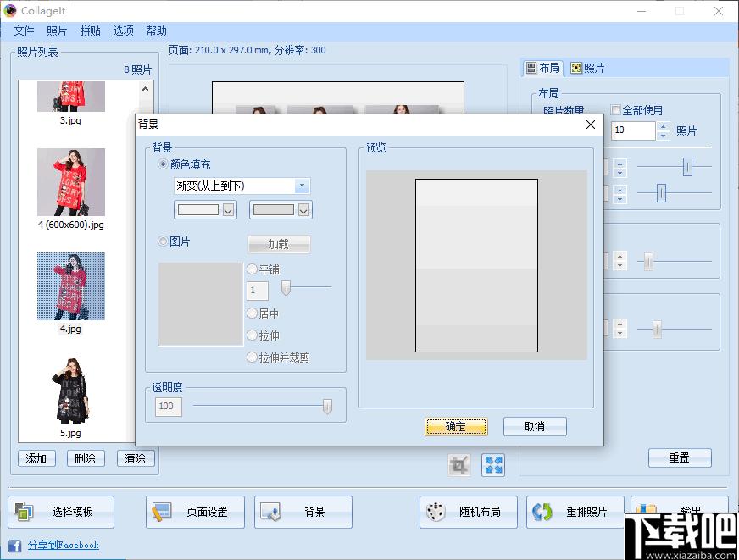Select the 3.jpg thumbnail
This screenshot has width=739, height=560.
click(x=70, y=97)
